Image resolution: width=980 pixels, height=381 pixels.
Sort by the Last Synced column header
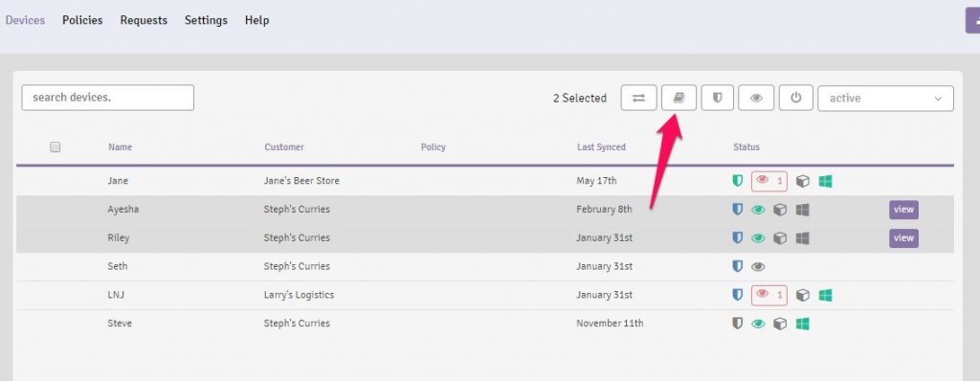pyautogui.click(x=601, y=147)
